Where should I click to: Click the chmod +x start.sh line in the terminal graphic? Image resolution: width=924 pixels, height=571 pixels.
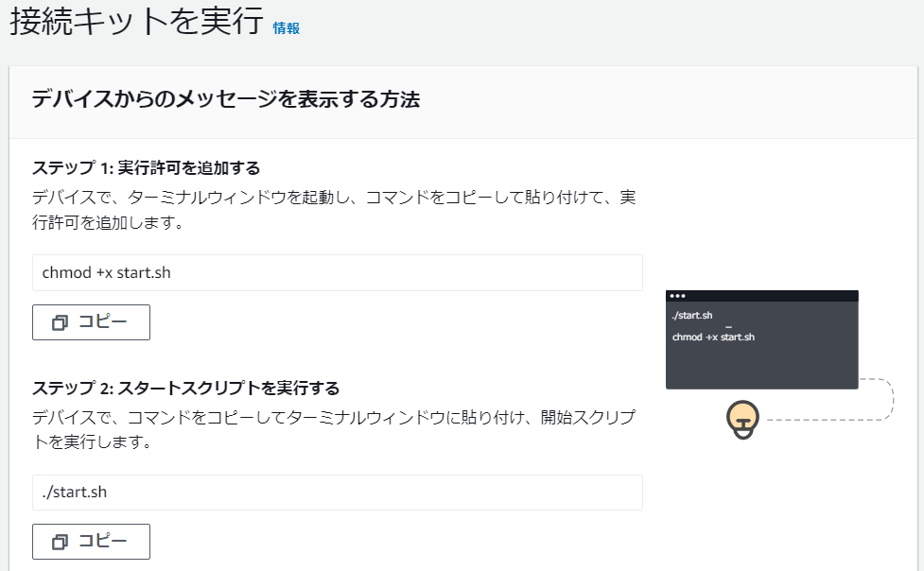pos(714,337)
